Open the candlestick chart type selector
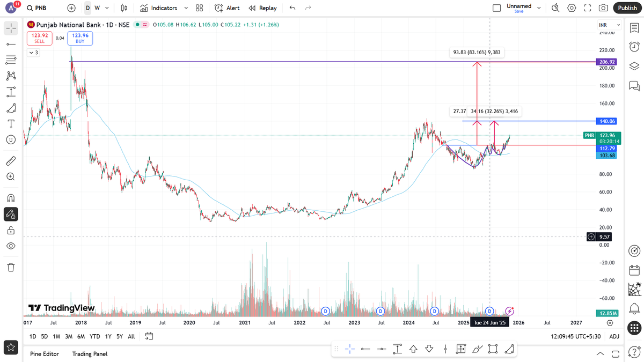The image size is (644, 362). tap(125, 8)
